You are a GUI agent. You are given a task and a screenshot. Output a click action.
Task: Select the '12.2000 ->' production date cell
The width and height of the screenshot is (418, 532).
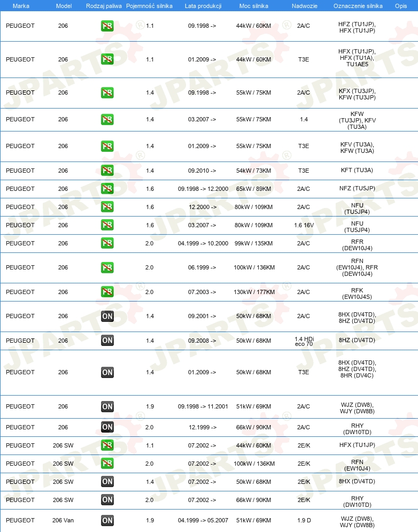[x=203, y=207]
